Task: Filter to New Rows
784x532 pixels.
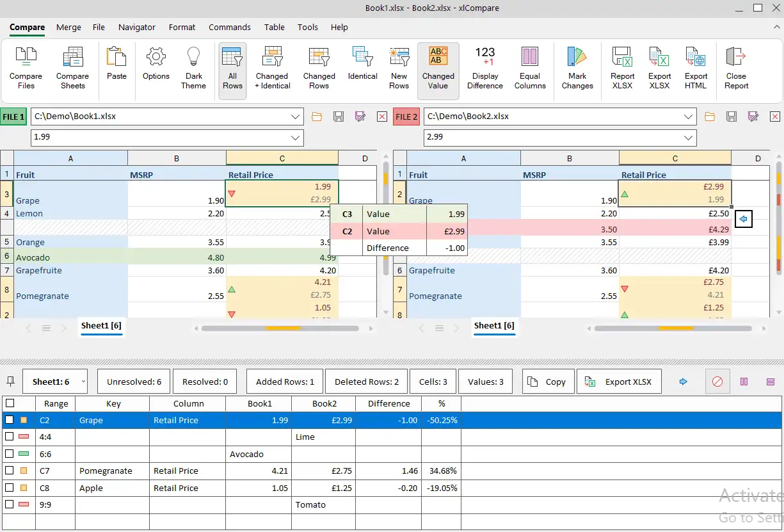Action: tap(399, 68)
